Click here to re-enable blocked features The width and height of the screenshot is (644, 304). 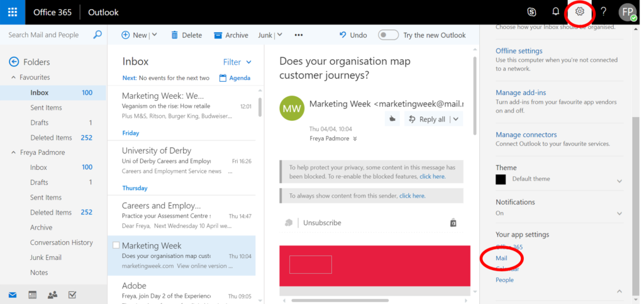[x=433, y=176]
